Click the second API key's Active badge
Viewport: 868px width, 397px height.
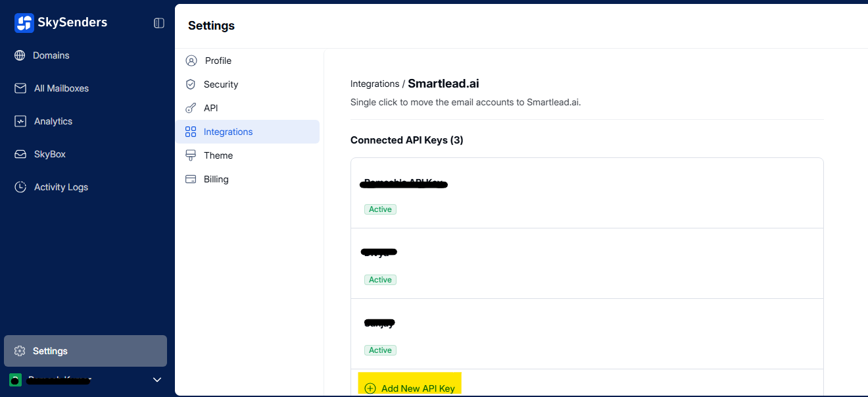click(380, 280)
